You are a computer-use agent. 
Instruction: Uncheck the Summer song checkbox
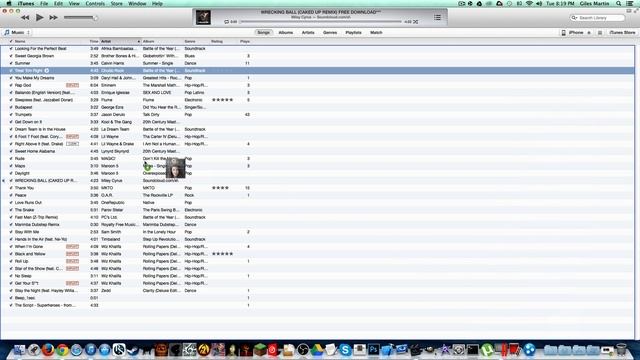[x=11, y=63]
